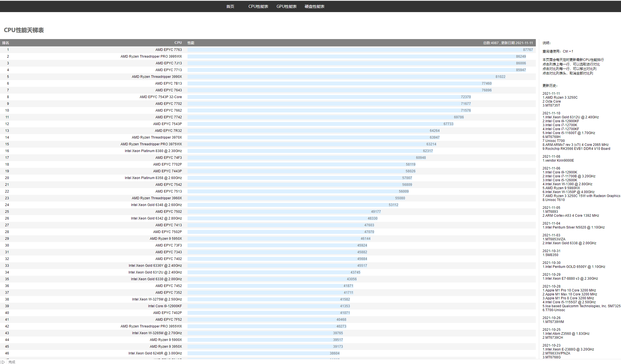Select Intel Xeon Gold 6336Y row
Viewport: 621px width, 364px height.
268,266
